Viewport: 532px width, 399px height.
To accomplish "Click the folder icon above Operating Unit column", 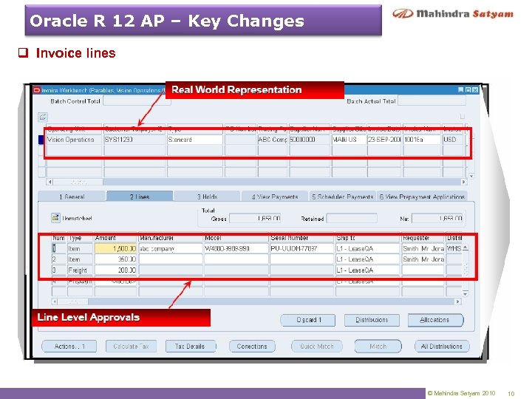I will point(43,117).
